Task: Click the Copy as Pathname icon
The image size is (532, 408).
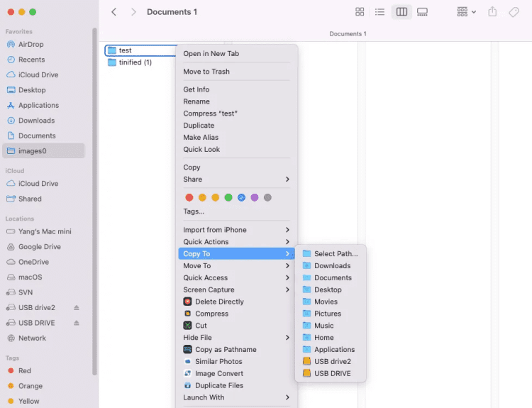Action: coord(188,350)
